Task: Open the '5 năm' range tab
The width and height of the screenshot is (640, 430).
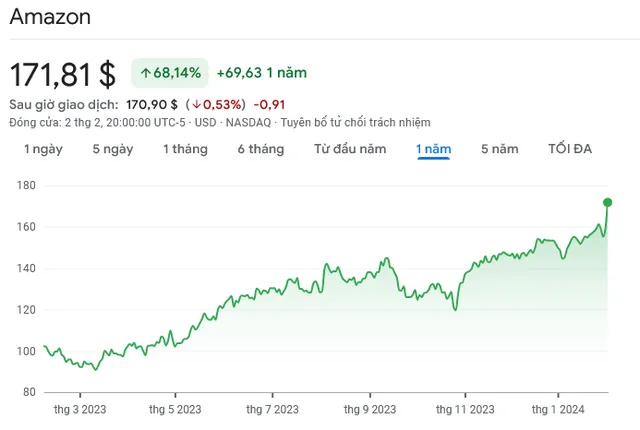Action: 500,149
